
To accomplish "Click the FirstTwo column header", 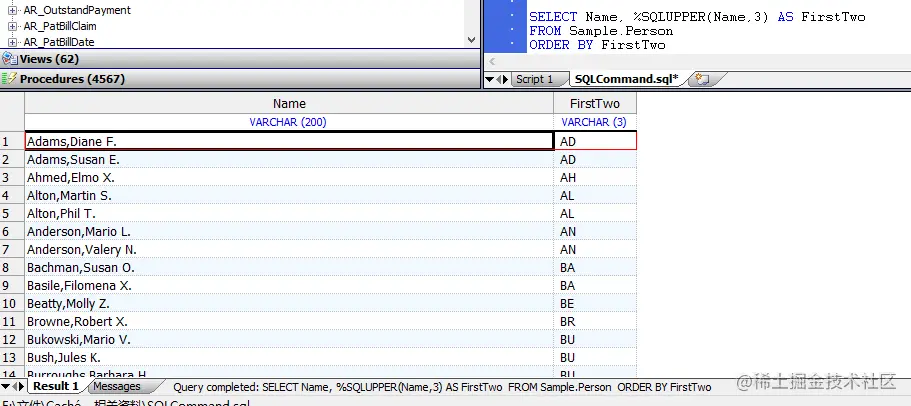I will pyautogui.click(x=595, y=104).
